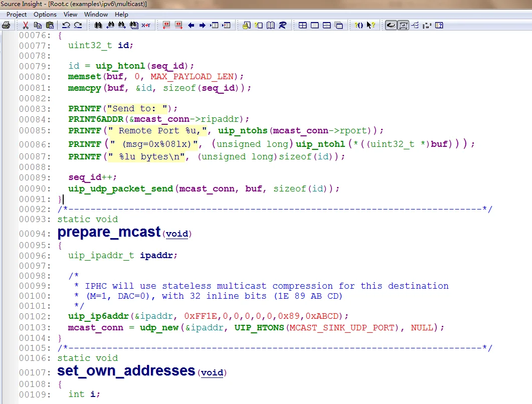Click underlined (void) after set_own_addresses
532x404 pixels.
pos(212,372)
